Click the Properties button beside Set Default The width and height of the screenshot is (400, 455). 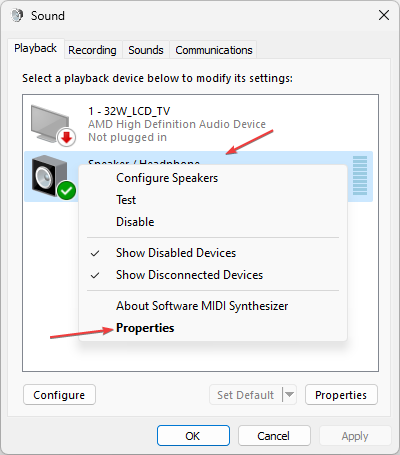click(x=341, y=395)
